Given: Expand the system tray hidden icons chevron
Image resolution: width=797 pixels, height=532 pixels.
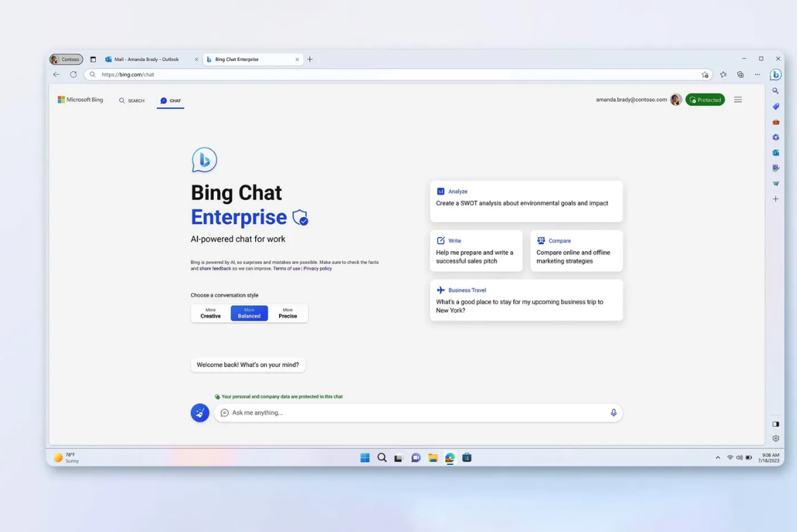Looking at the screenshot, I should (x=718, y=458).
